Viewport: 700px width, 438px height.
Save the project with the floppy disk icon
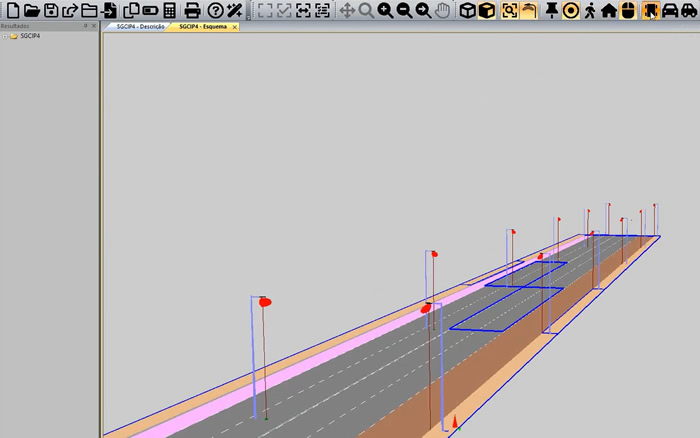(50, 10)
